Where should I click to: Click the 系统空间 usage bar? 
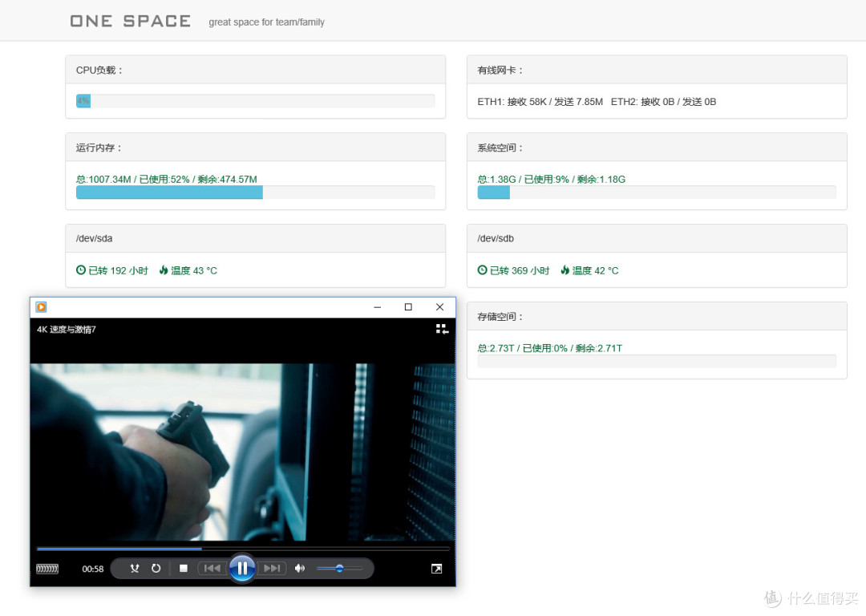657,192
